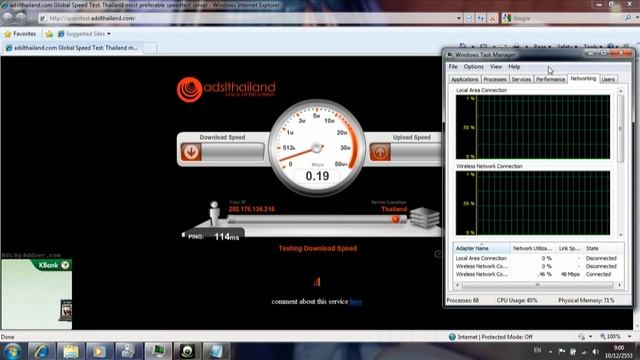Open a new blank browser tab
Viewport: 640px width, 360px height.
pos(150,48)
